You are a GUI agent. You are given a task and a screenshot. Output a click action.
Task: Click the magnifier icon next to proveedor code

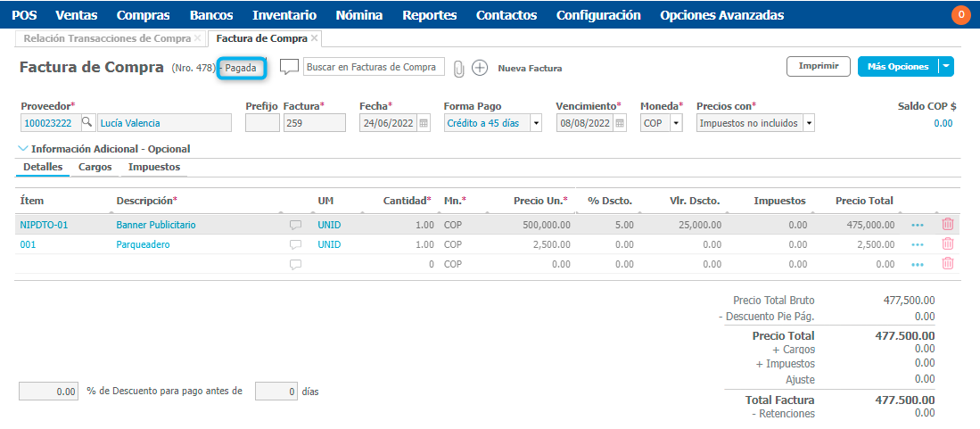pyautogui.click(x=87, y=123)
